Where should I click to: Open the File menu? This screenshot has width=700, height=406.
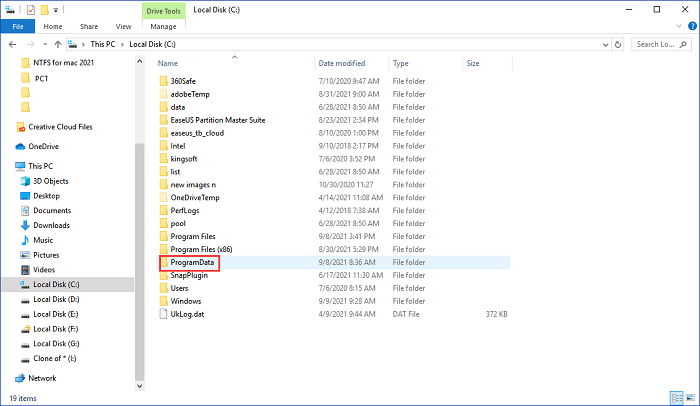click(x=18, y=26)
